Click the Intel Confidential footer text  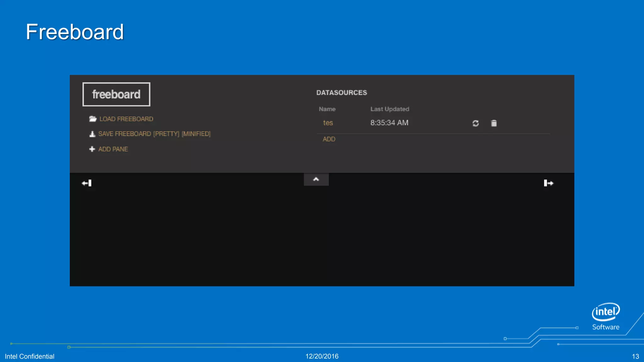[x=30, y=356]
